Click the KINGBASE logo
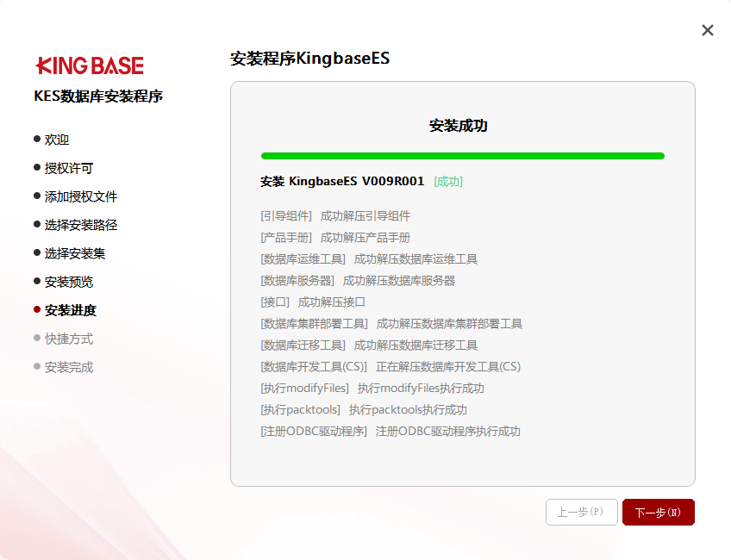Viewport: 731px width, 560px height. [x=90, y=65]
